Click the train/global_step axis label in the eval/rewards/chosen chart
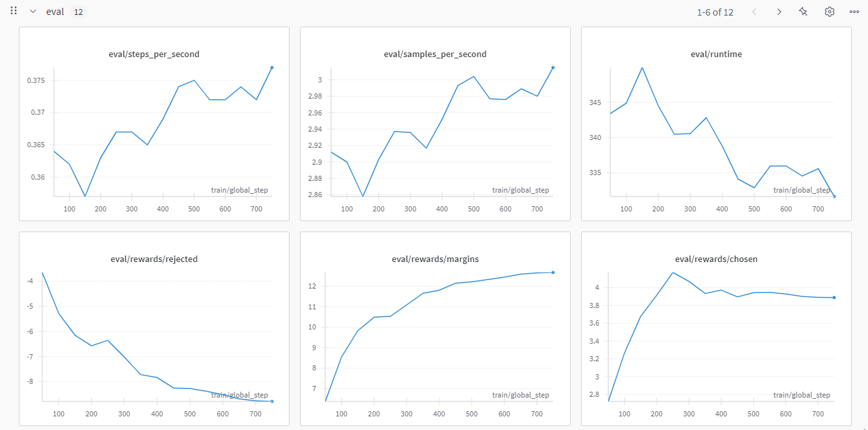This screenshot has height=430, width=868. [x=801, y=395]
